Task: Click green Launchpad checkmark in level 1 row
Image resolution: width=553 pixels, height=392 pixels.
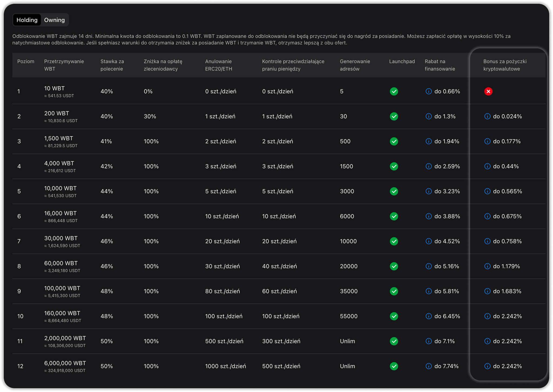Action: tap(394, 91)
